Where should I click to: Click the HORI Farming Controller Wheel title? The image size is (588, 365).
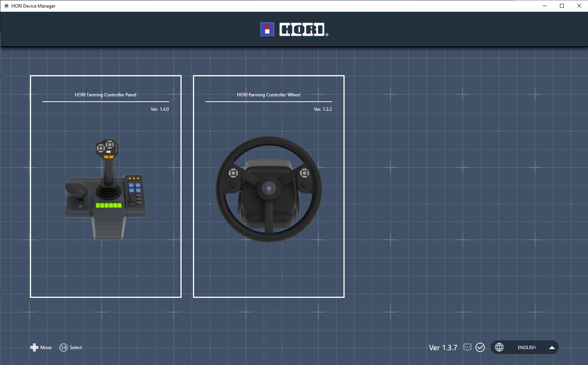(x=268, y=95)
